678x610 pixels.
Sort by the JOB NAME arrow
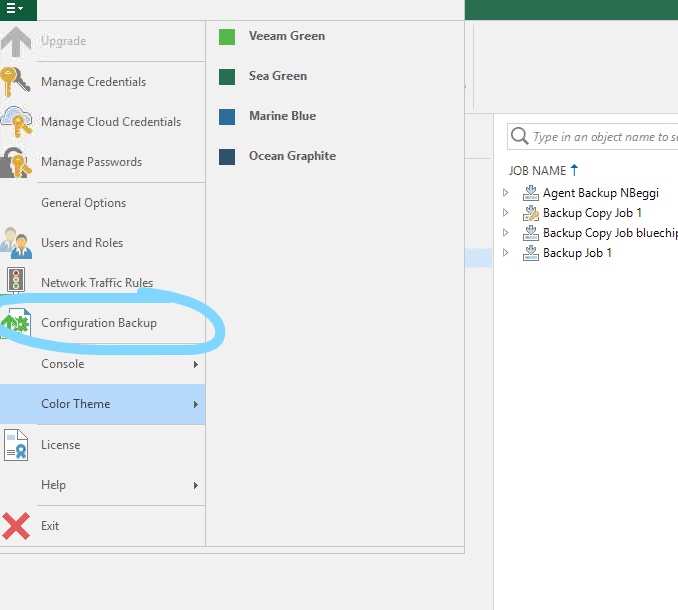[574, 170]
